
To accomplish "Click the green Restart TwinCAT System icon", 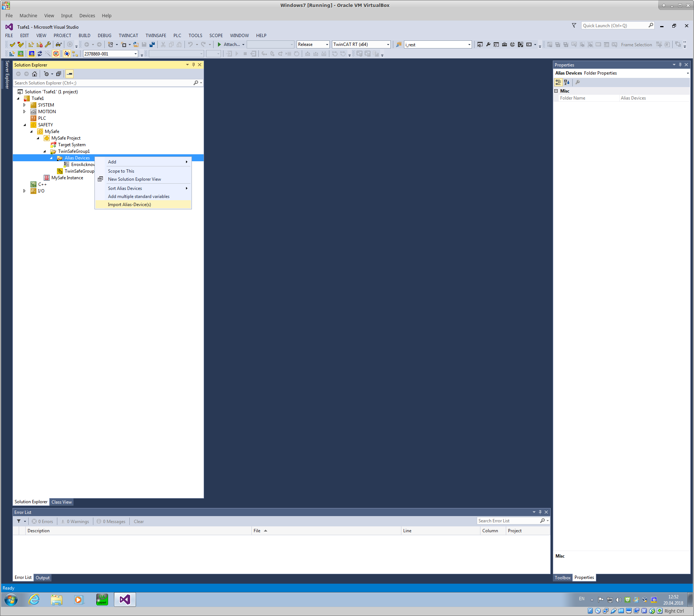I will click(x=21, y=54).
